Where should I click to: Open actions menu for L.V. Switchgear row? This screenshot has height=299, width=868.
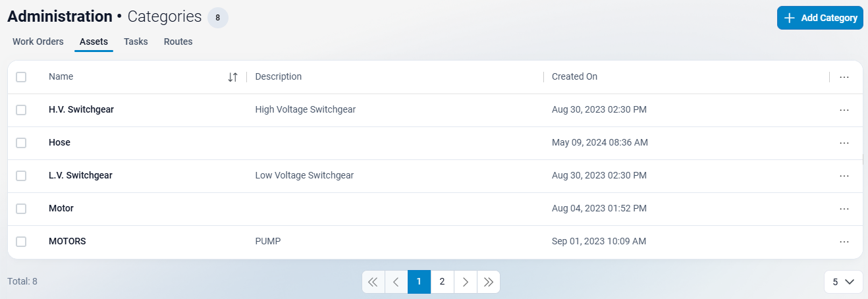click(844, 176)
